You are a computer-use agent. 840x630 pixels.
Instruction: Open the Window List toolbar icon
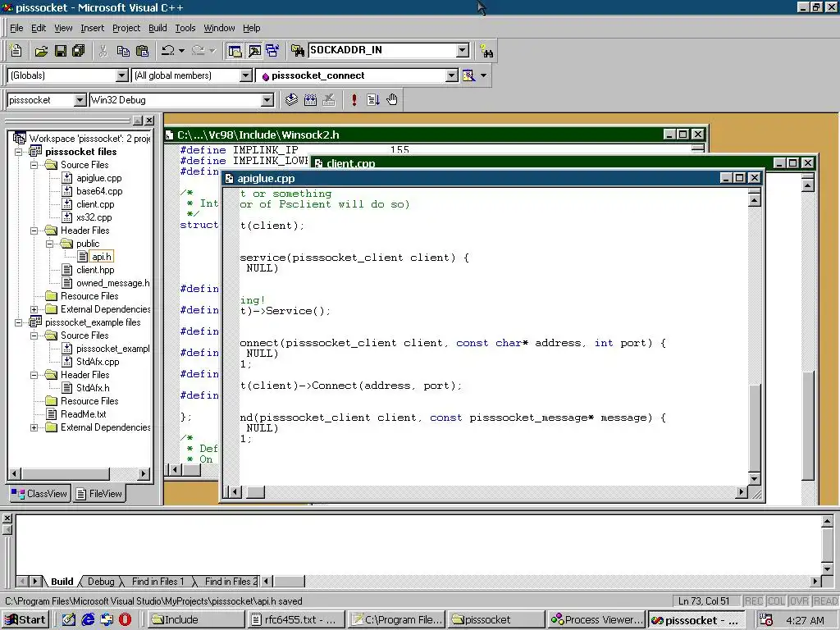pyautogui.click(x=272, y=50)
